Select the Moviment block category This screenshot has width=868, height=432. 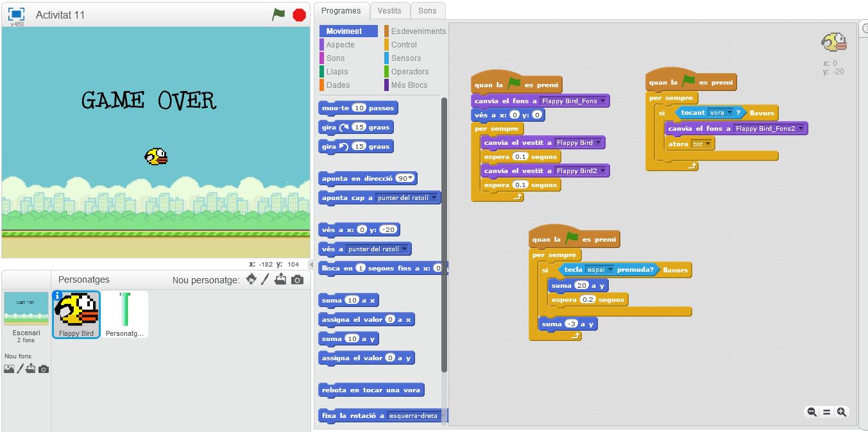tap(348, 31)
